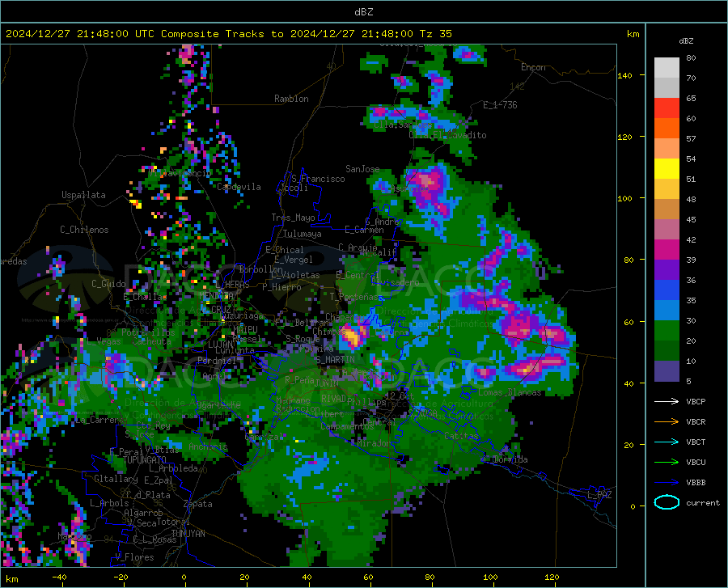This screenshot has width=728, height=588.
Task: Click the orange VBCR arrow icon
Action: pos(667,421)
